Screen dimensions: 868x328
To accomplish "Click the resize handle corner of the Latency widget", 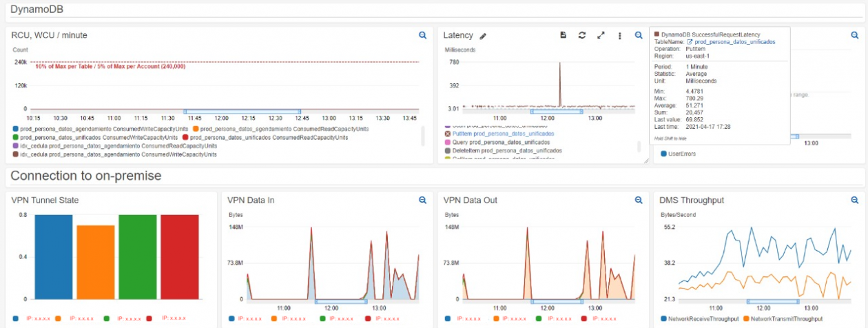I will [x=647, y=161].
